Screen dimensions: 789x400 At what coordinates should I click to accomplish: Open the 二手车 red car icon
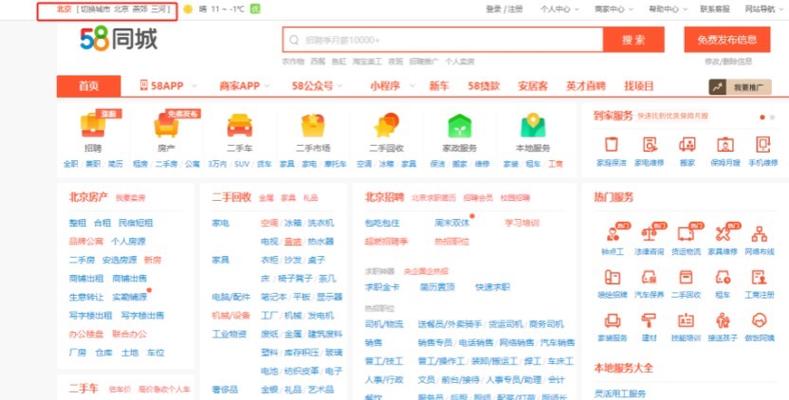(x=240, y=125)
